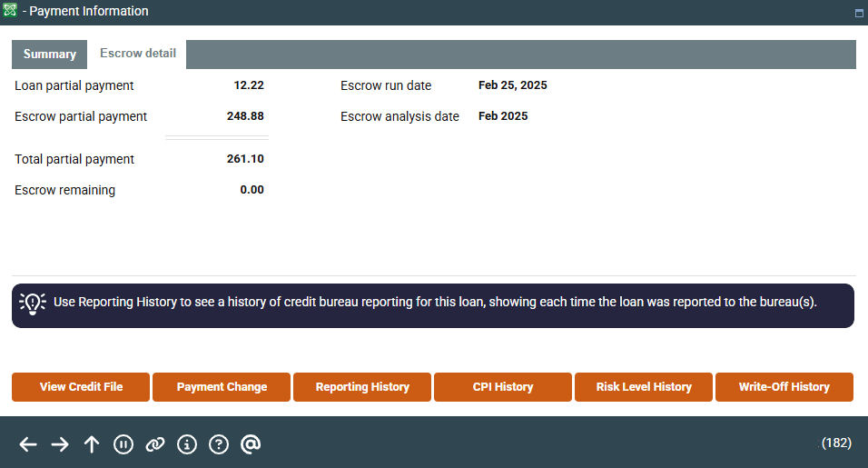
Task: Click the back arrow icon
Action: [x=28, y=443]
